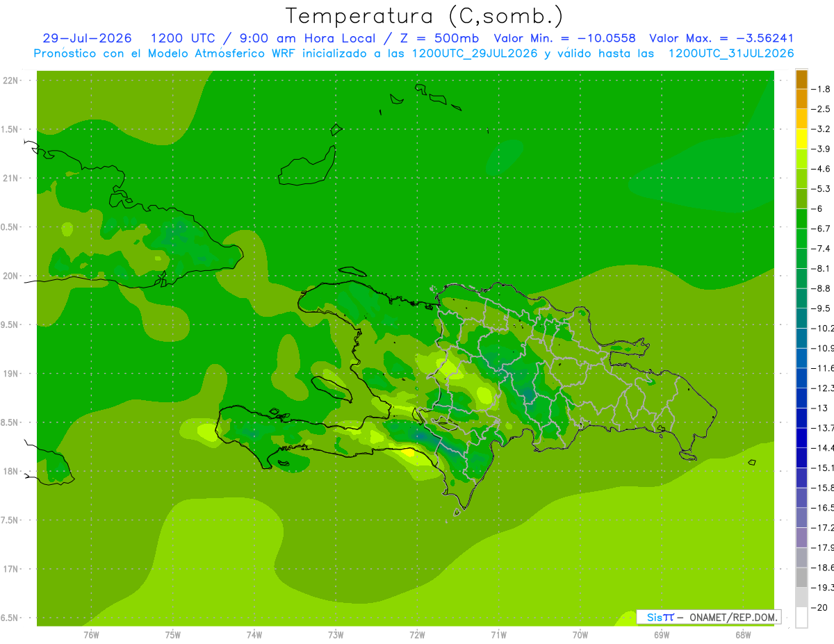
Task: Click the "Valor Max. = -3.56241" text
Action: coord(721,38)
